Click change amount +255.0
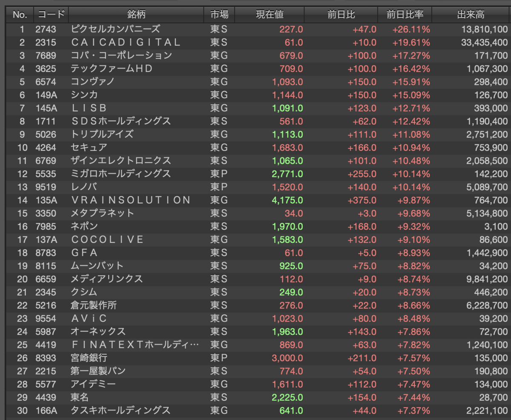 pyautogui.click(x=362, y=174)
